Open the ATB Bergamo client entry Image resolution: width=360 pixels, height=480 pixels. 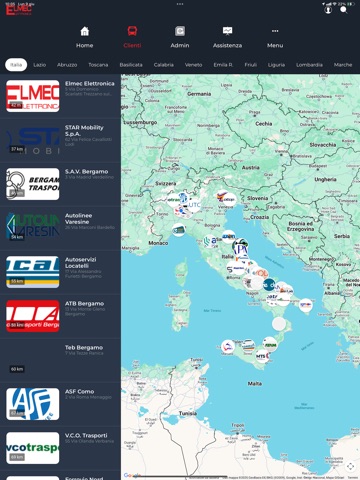click(60, 316)
